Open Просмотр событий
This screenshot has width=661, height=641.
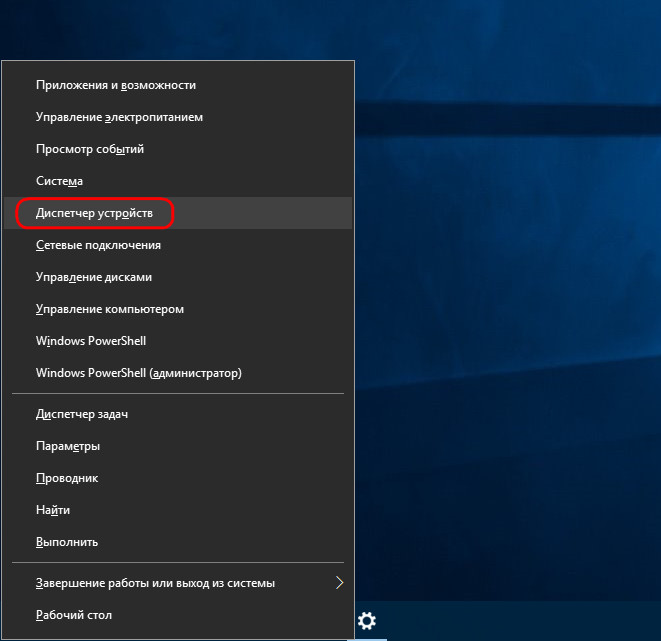click(x=177, y=149)
